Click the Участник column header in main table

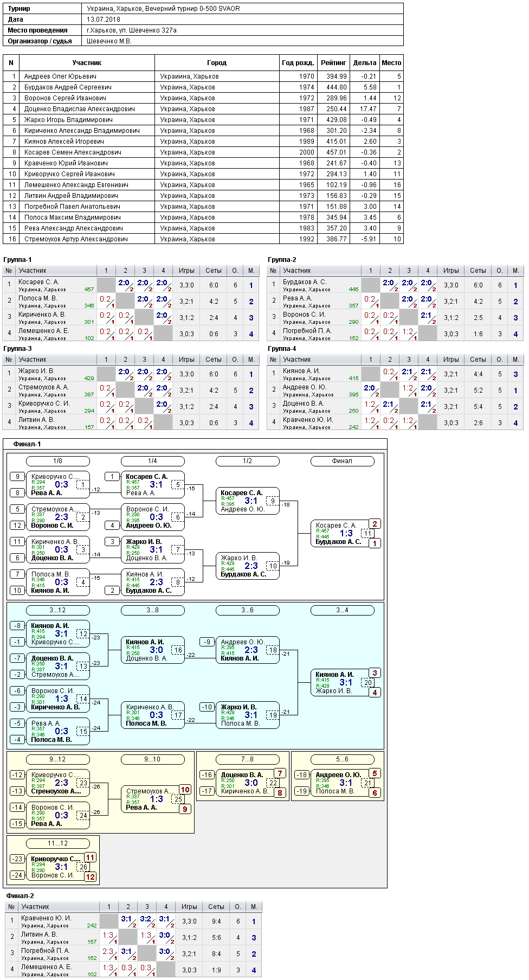click(87, 63)
